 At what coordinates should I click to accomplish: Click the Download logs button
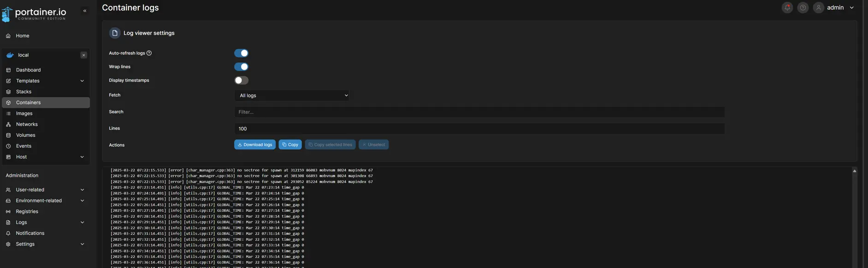pos(255,145)
